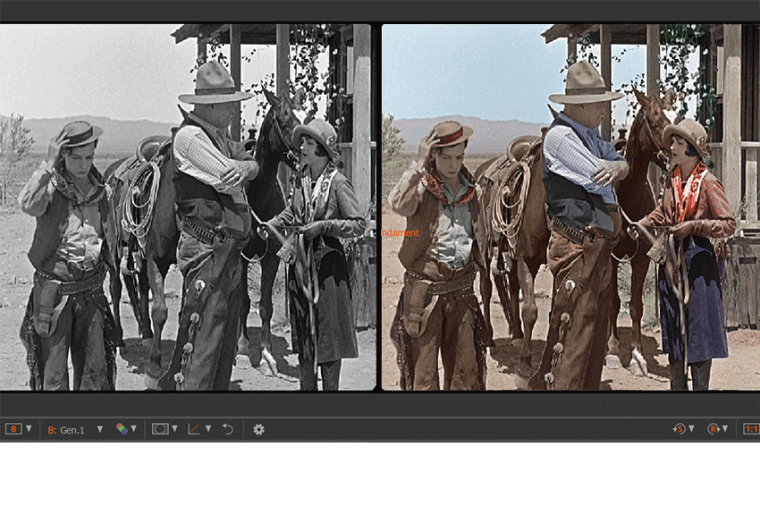
Task: Click the reset curved arrow icon
Action: 228,429
